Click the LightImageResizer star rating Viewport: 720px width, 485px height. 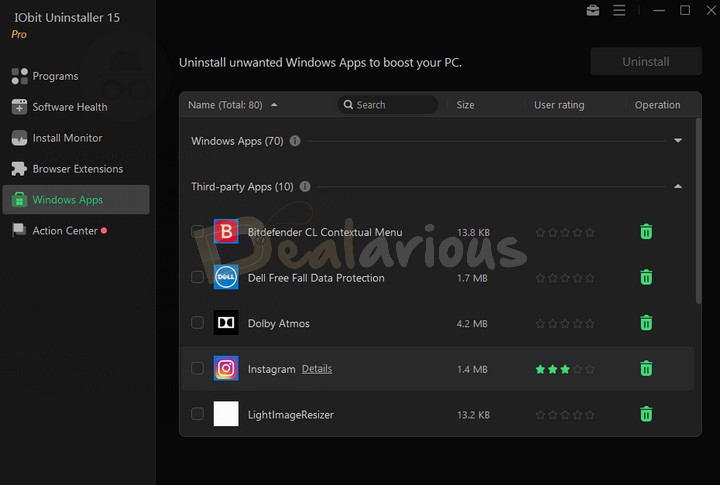pos(565,415)
